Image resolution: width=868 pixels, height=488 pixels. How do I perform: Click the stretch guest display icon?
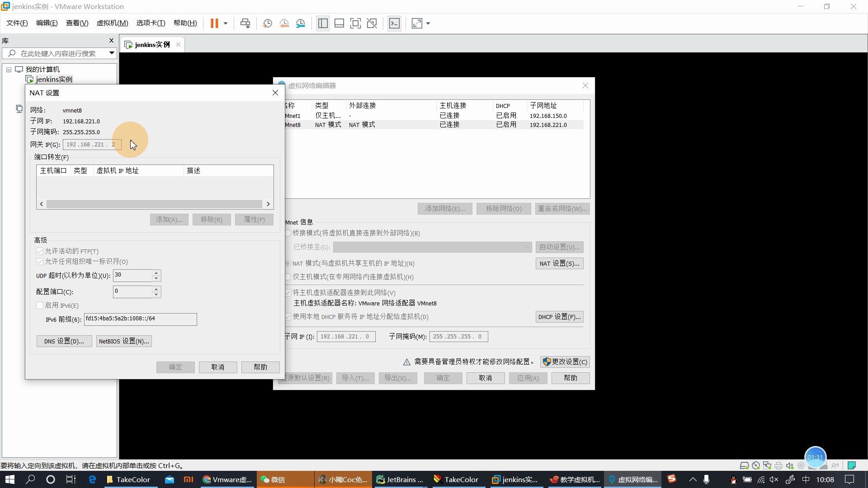coord(416,23)
